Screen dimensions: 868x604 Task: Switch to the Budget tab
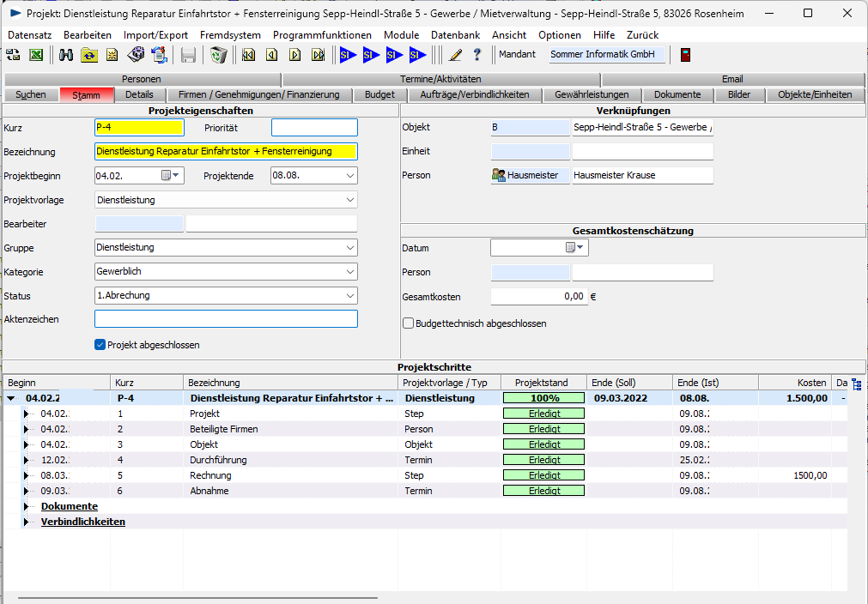pyautogui.click(x=379, y=94)
